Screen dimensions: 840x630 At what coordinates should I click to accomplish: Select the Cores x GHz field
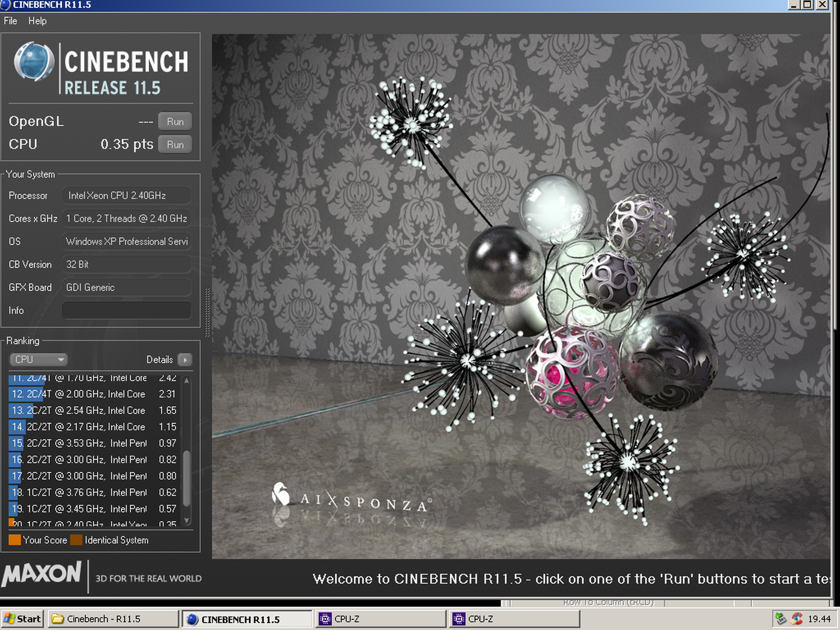click(127, 218)
